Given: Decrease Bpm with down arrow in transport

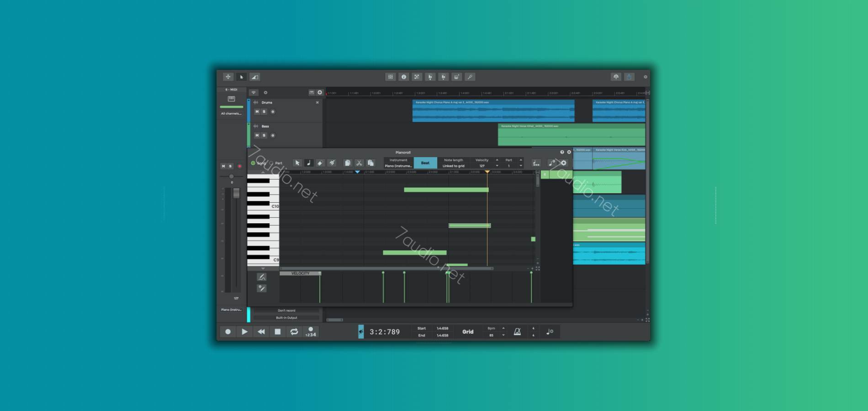Looking at the screenshot, I should pyautogui.click(x=503, y=335).
